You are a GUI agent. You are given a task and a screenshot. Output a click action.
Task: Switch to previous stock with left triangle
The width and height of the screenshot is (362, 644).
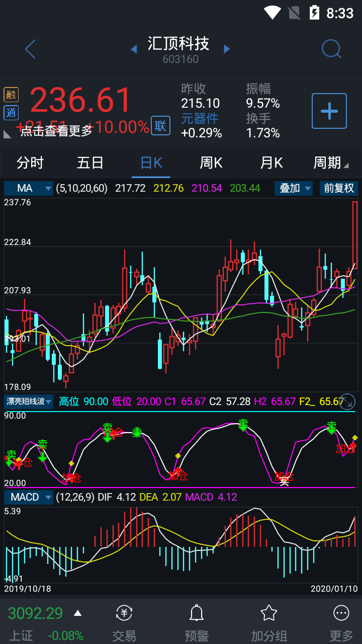[x=134, y=49]
